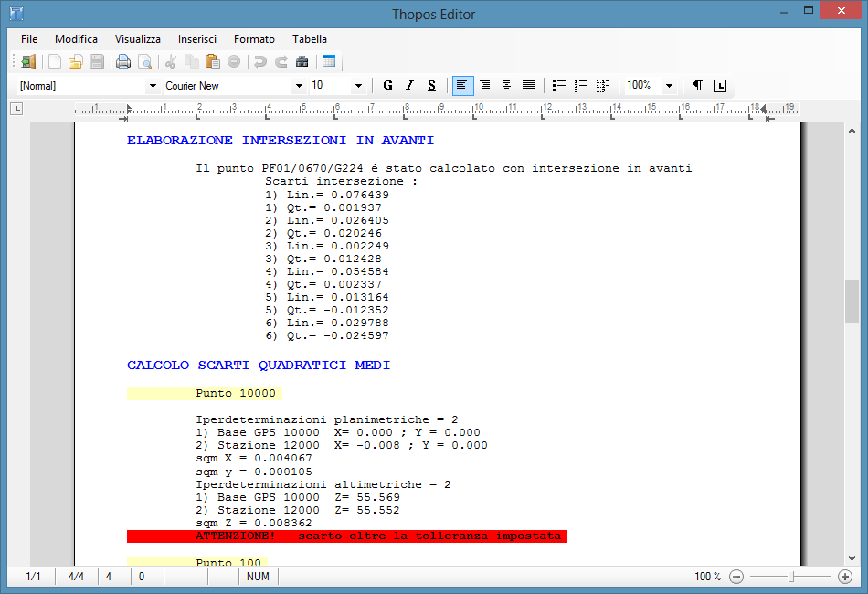This screenshot has height=594, width=868.
Task: Open the Formato menu
Action: [x=254, y=39]
